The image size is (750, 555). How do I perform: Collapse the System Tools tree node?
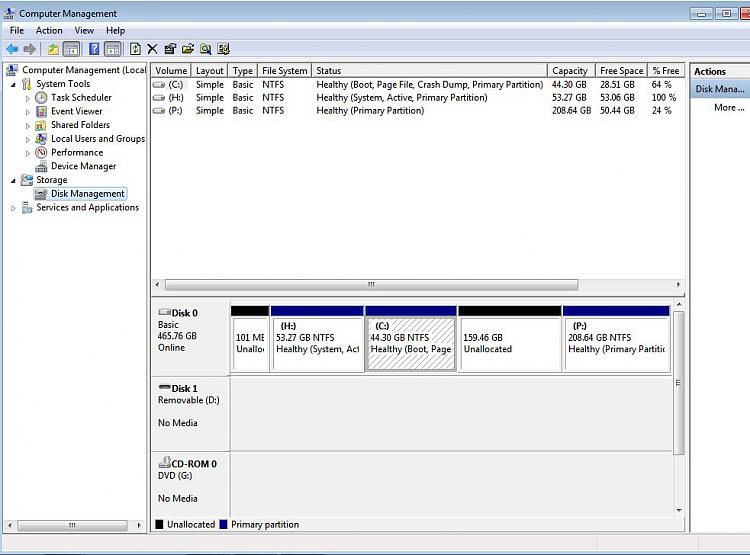(13, 85)
